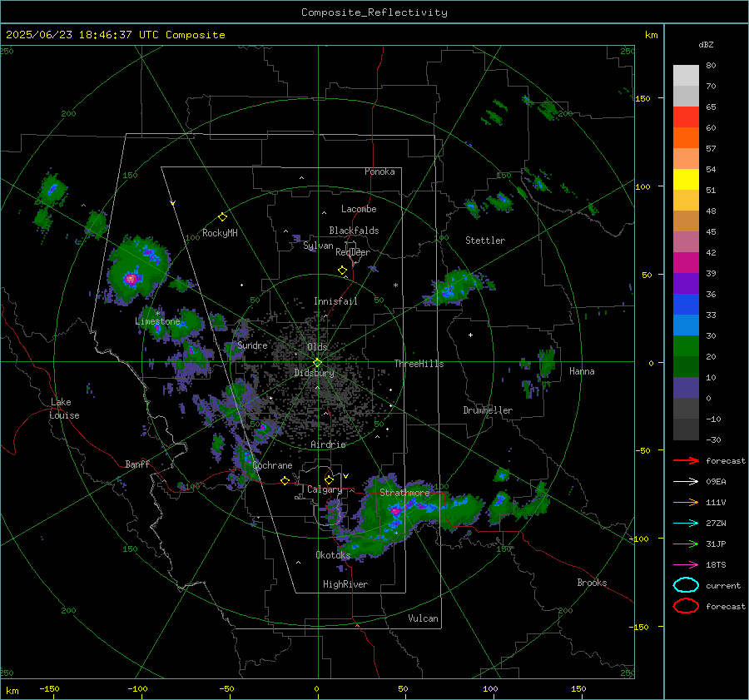Click the cyan current ellipse icon
The width and height of the screenshot is (749, 700).
click(686, 585)
